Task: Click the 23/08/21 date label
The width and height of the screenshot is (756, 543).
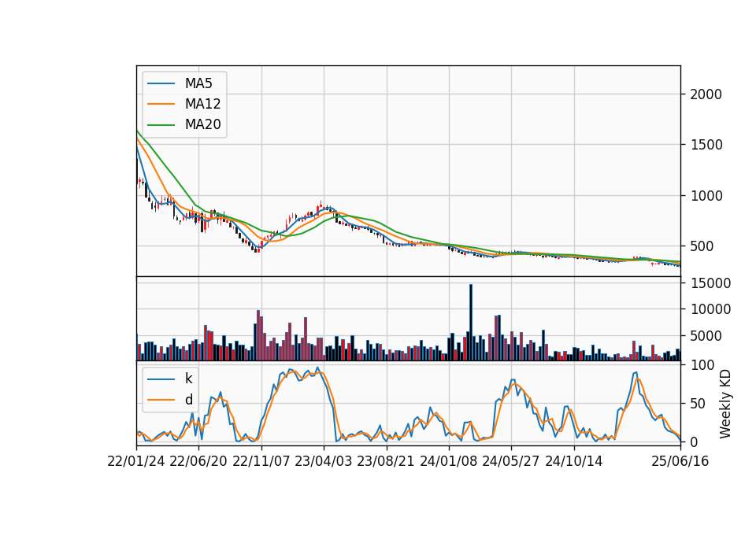Action: (386, 461)
